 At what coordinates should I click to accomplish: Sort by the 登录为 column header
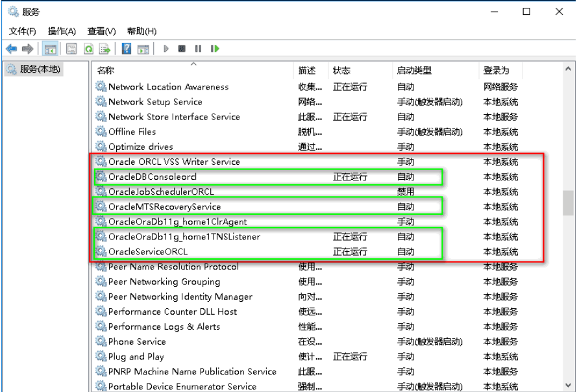(x=500, y=70)
